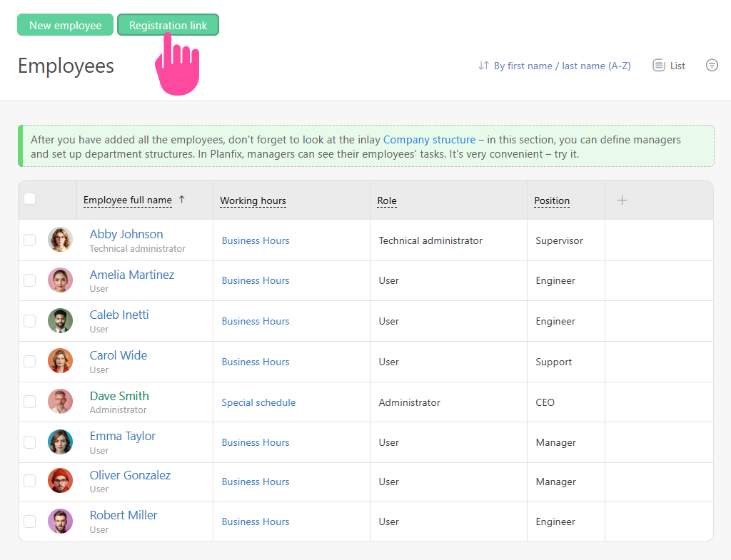Click Amelia Martinez's avatar

[x=60, y=280]
